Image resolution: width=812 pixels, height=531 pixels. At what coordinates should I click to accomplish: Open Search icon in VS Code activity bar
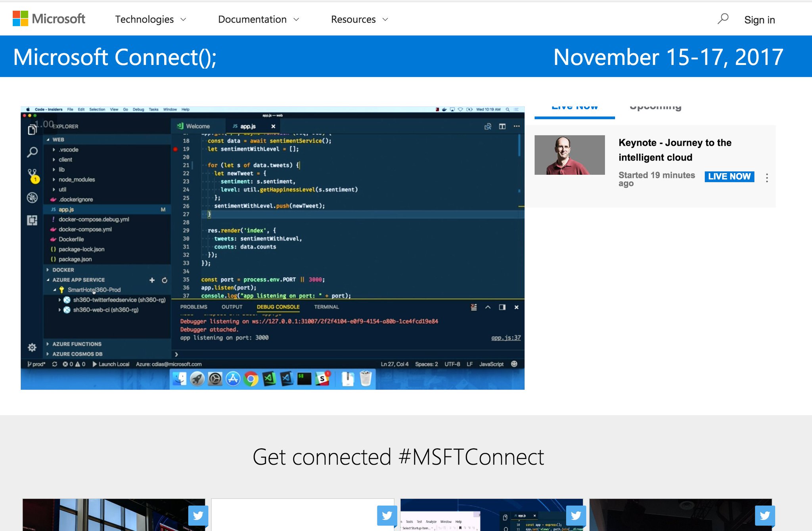[32, 152]
